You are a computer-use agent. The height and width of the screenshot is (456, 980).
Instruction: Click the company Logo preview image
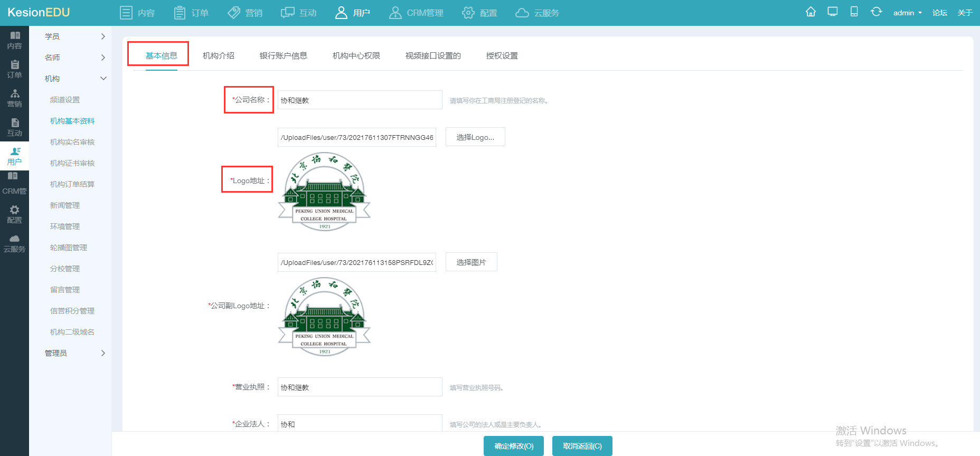pyautogui.click(x=324, y=192)
